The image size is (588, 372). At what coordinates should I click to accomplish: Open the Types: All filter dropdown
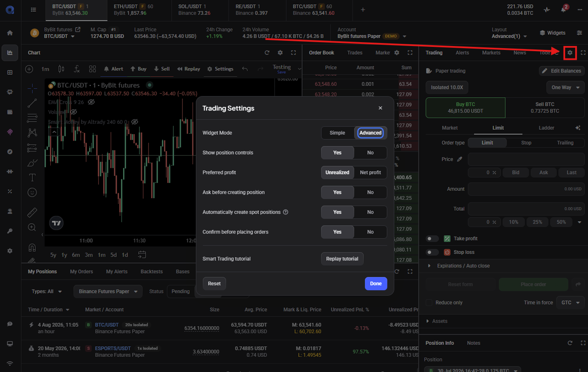(47, 292)
